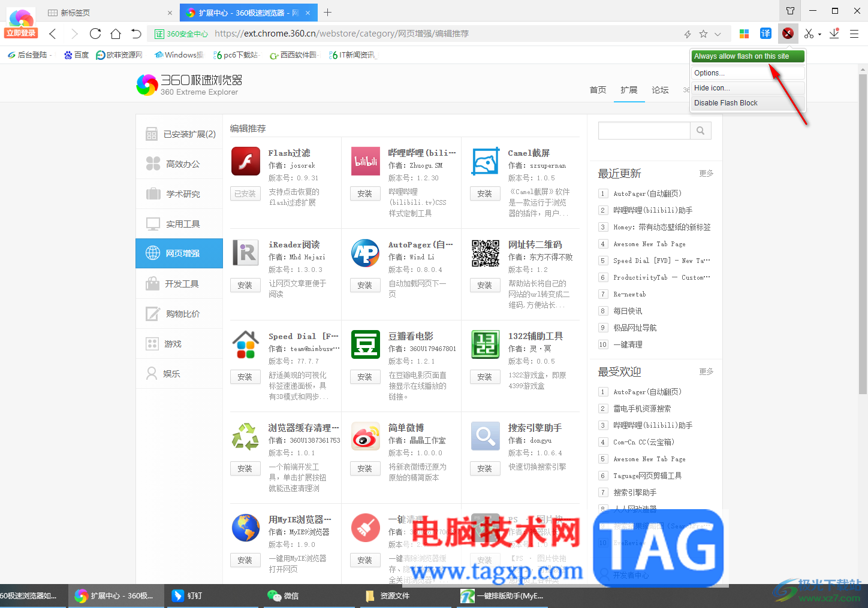Click the lightning speed mode icon

[688, 34]
